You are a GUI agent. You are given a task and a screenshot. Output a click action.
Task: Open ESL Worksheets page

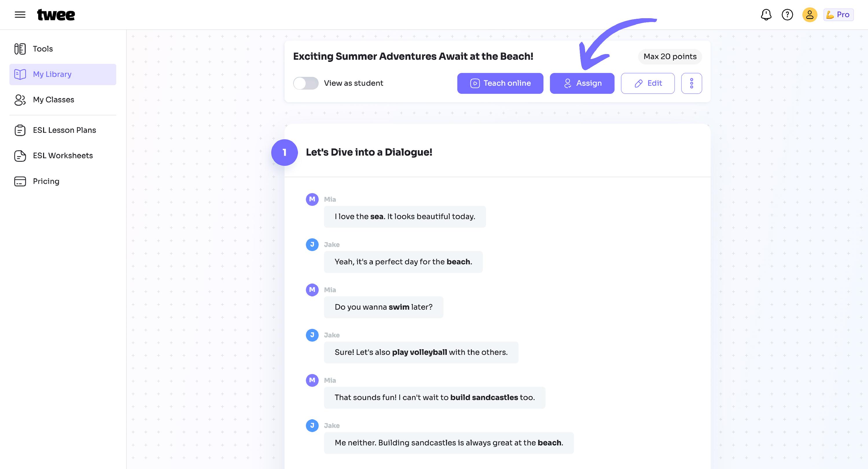tap(63, 156)
